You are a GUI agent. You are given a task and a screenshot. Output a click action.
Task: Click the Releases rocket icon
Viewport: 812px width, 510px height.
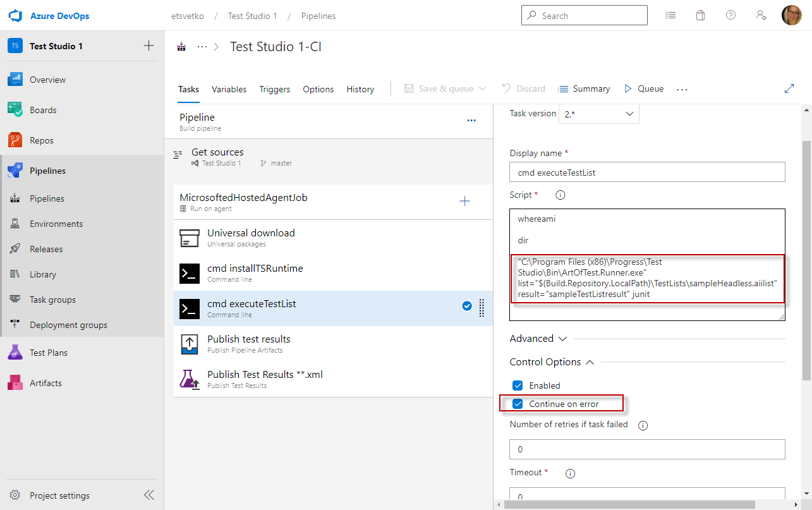coord(16,249)
